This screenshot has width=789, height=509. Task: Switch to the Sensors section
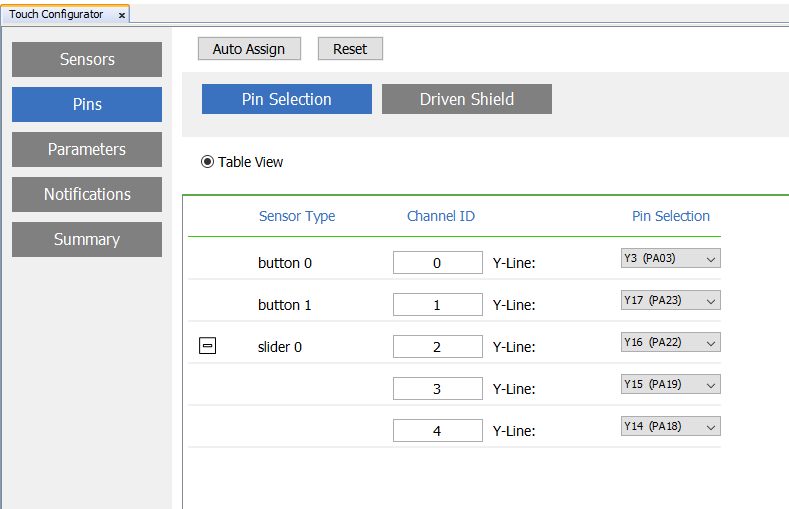pos(87,60)
